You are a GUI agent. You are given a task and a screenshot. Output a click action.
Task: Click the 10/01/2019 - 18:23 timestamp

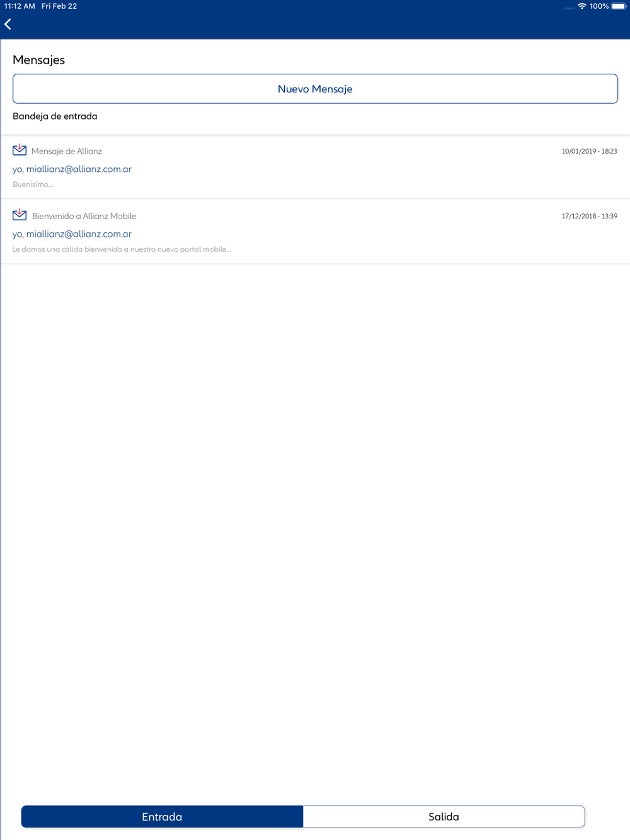point(589,151)
